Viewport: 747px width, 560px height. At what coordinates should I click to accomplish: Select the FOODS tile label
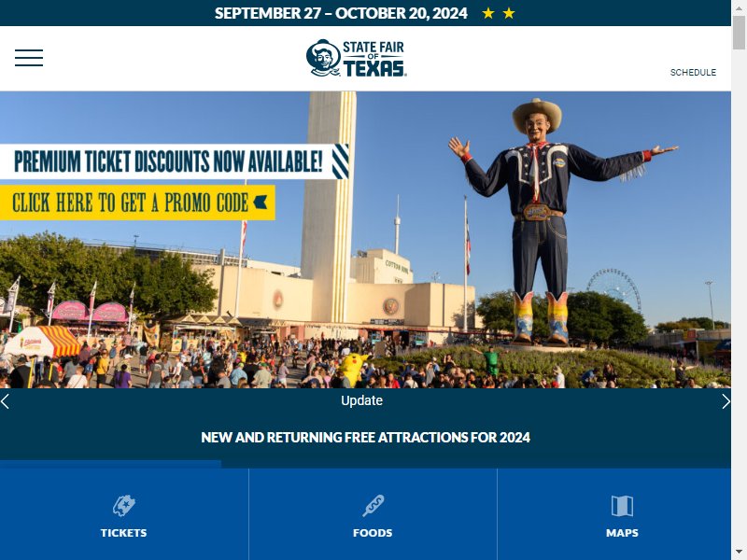point(373,533)
